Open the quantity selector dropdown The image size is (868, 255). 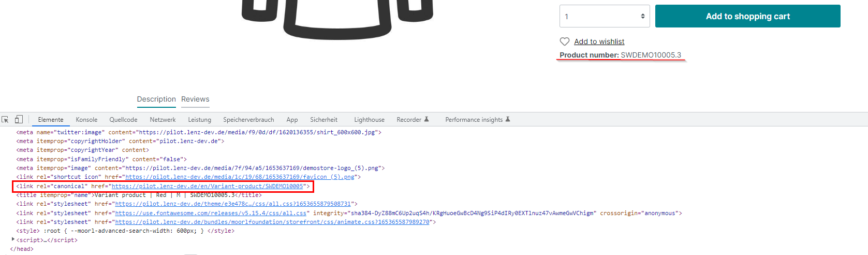point(605,17)
